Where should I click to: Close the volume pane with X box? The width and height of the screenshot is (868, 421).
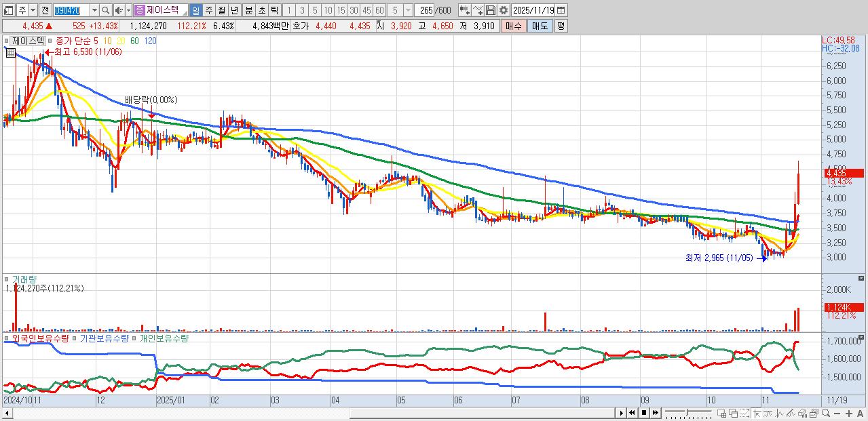pyautogui.click(x=861, y=278)
